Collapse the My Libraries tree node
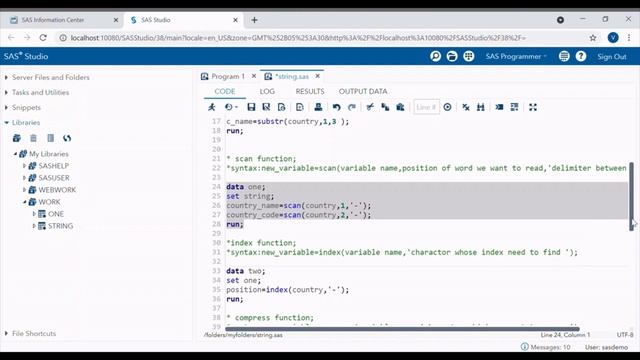Viewport: 640px width, 360px height. [15, 154]
